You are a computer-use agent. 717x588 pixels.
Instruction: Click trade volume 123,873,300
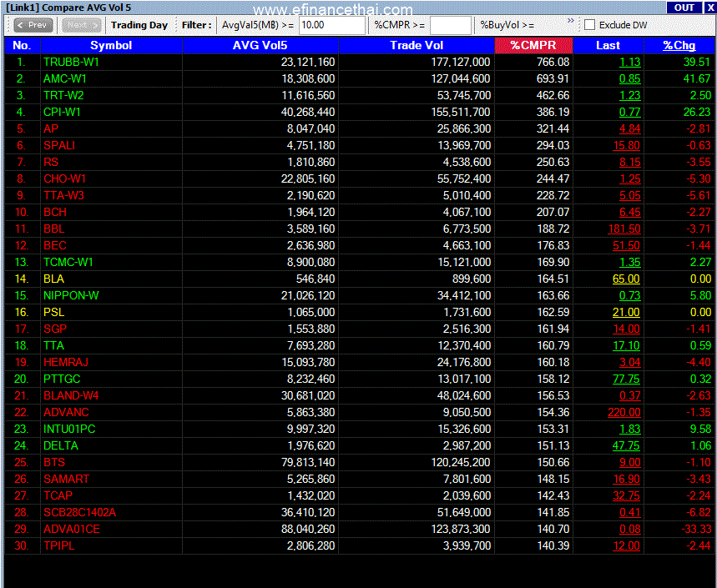[x=461, y=529]
